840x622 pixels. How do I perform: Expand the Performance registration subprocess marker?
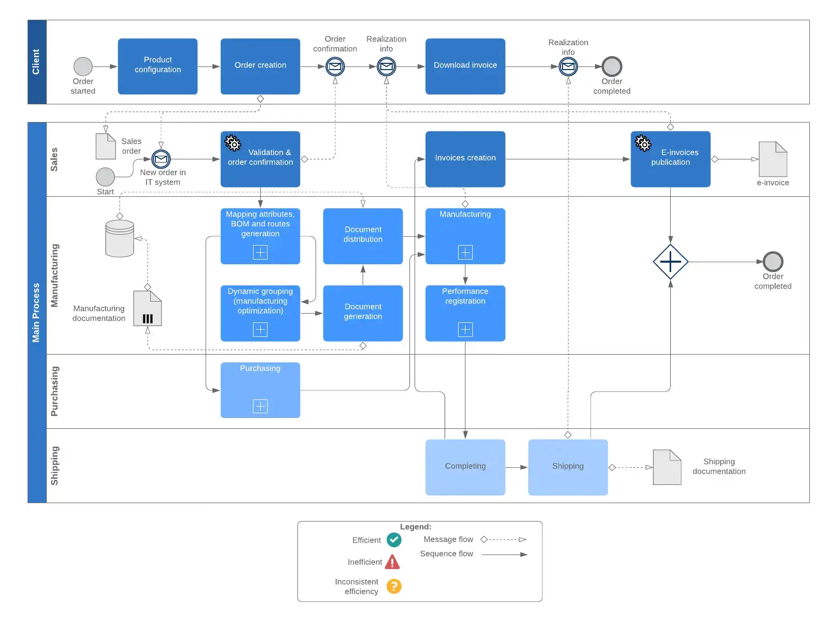pyautogui.click(x=465, y=329)
